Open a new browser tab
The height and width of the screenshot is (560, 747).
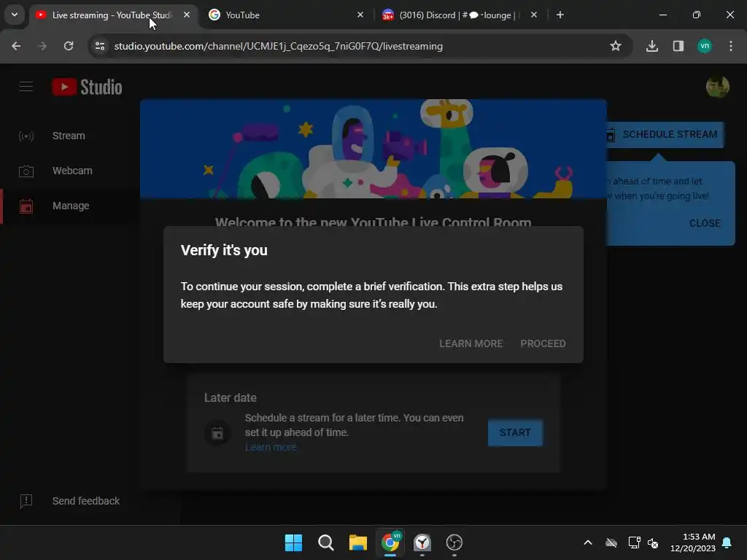pyautogui.click(x=560, y=15)
